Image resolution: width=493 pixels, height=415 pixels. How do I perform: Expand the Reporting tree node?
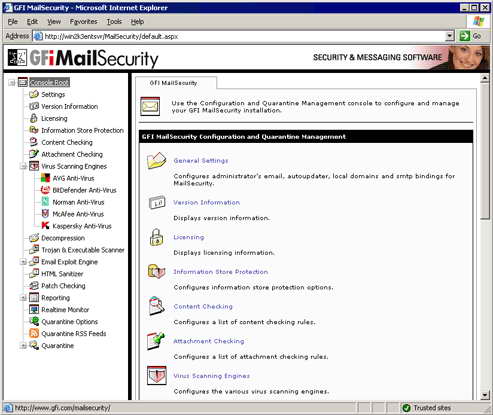[23, 298]
